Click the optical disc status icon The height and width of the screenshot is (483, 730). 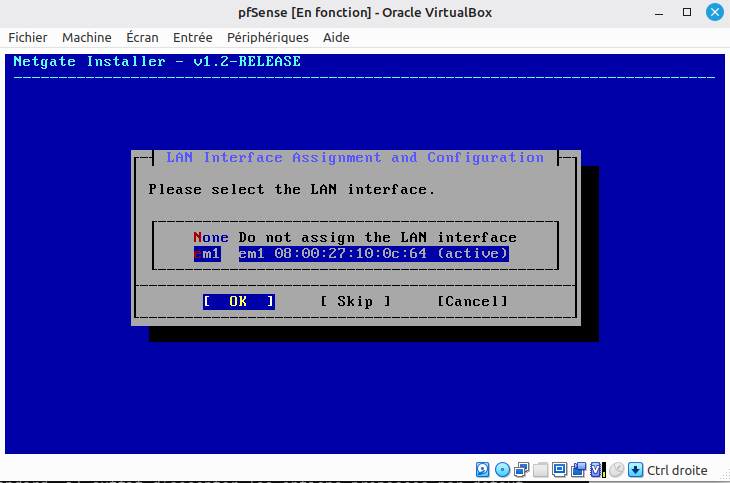(x=502, y=469)
